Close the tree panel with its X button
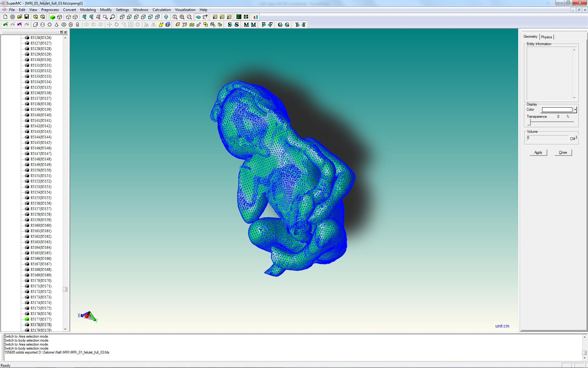This screenshot has height=368, width=588. click(65, 32)
